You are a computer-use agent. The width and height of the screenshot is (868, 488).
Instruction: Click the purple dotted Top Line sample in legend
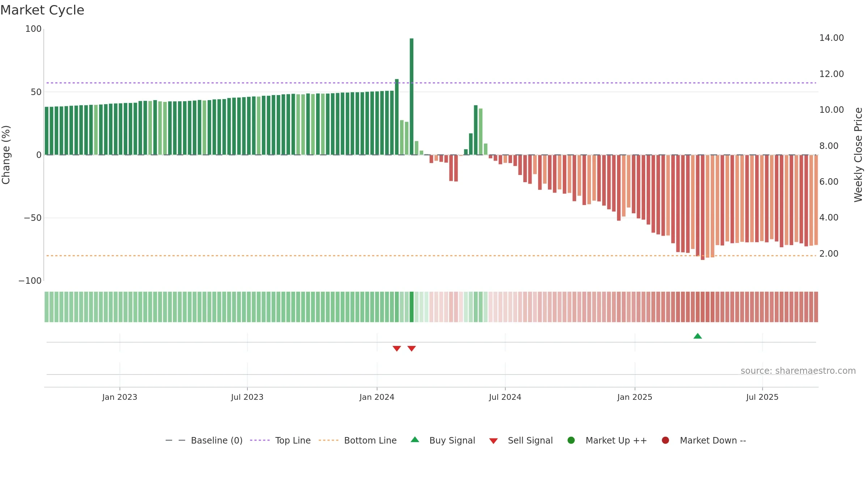(x=260, y=440)
